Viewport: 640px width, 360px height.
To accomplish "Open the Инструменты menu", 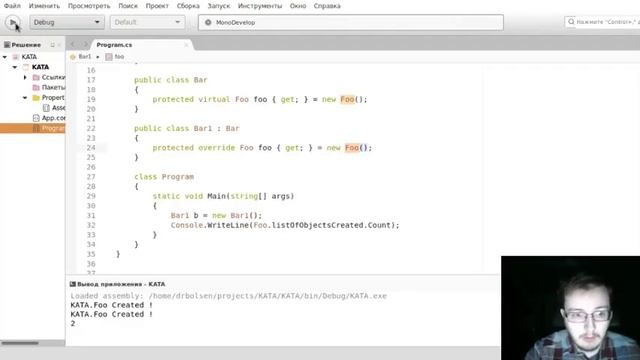I will click(260, 6).
